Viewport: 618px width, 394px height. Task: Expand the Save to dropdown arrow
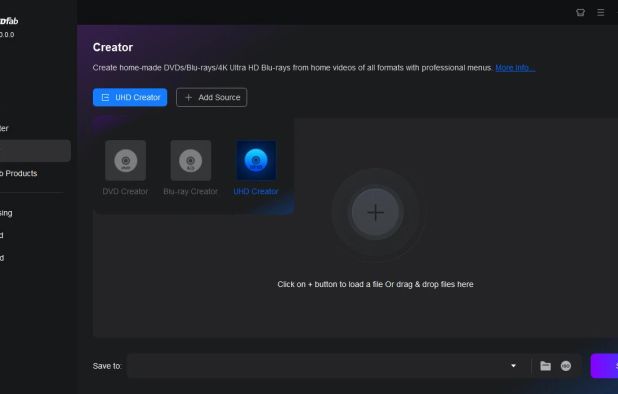click(x=513, y=366)
